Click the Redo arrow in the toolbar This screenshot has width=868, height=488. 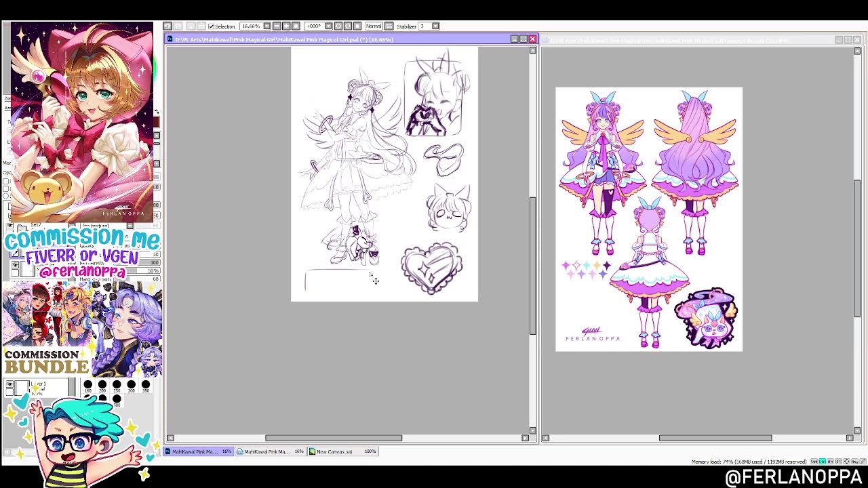pyautogui.click(x=178, y=26)
